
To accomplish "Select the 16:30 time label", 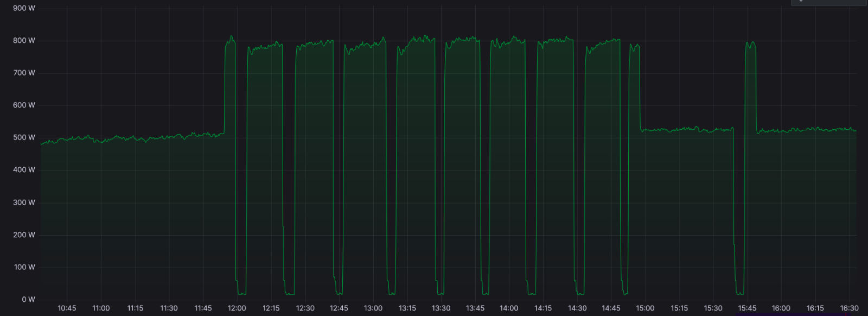I will [x=849, y=308].
